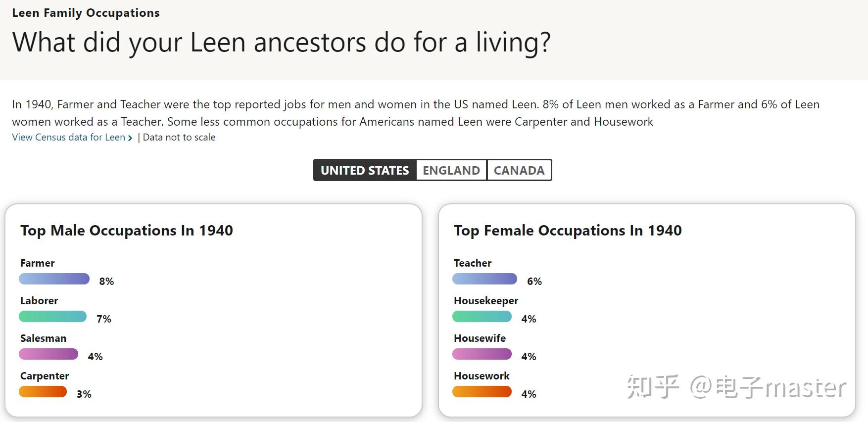Click the Farmer occupation label
This screenshot has width=868, height=422.
38,263
